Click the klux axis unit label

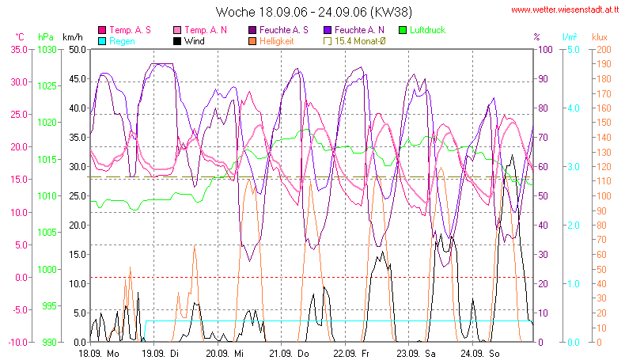[x=600, y=37]
